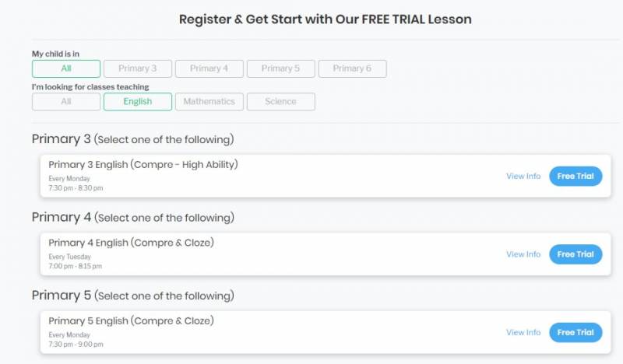The height and width of the screenshot is (364, 623).
Task: Click the Primary 4 English (Compre & Cloze) title
Action: [x=131, y=243]
